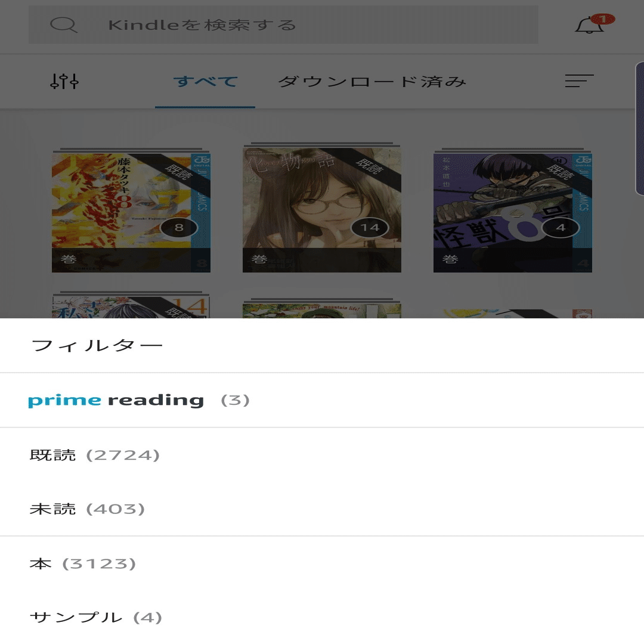This screenshot has height=644, width=644.
Task: Switch to the すべて tab
Action: coord(205,81)
